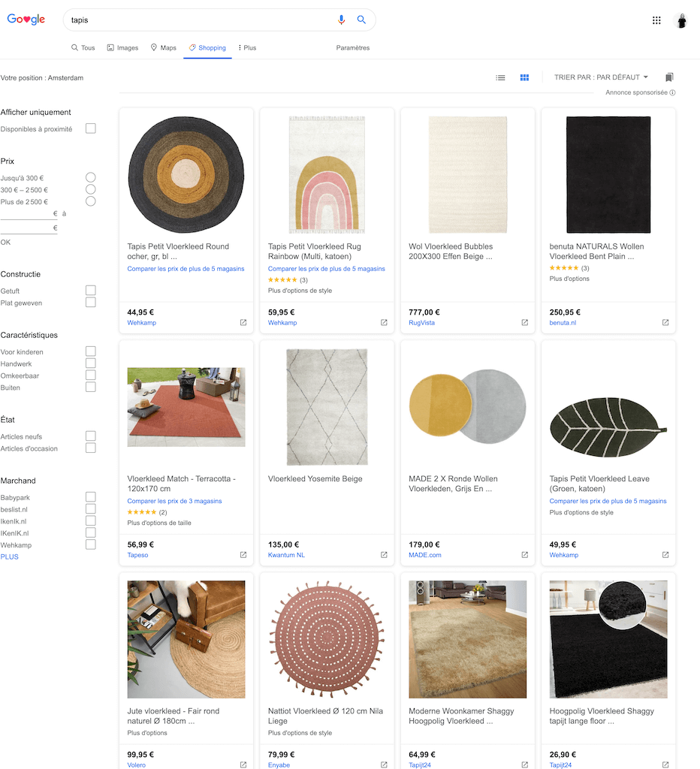
Task: Enable 'Disponibles à proximité' checkbox
Action: point(90,129)
